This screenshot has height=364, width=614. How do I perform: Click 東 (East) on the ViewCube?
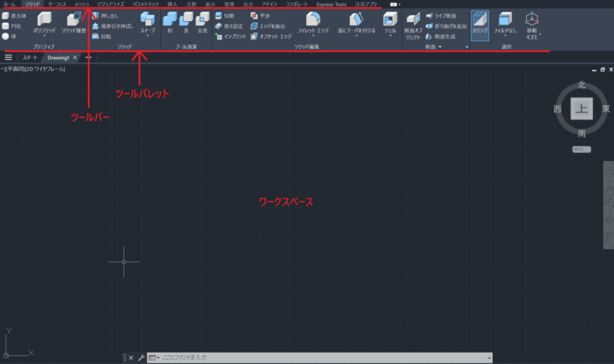[x=606, y=108]
